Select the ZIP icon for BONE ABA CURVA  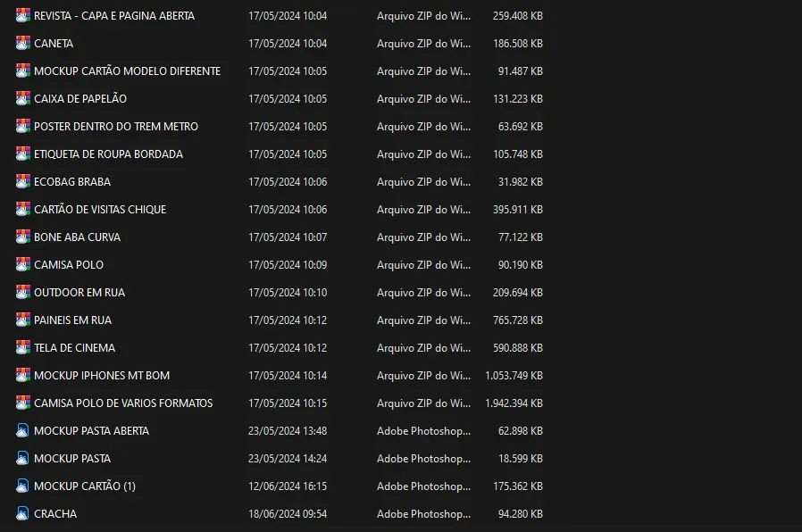coord(22,237)
